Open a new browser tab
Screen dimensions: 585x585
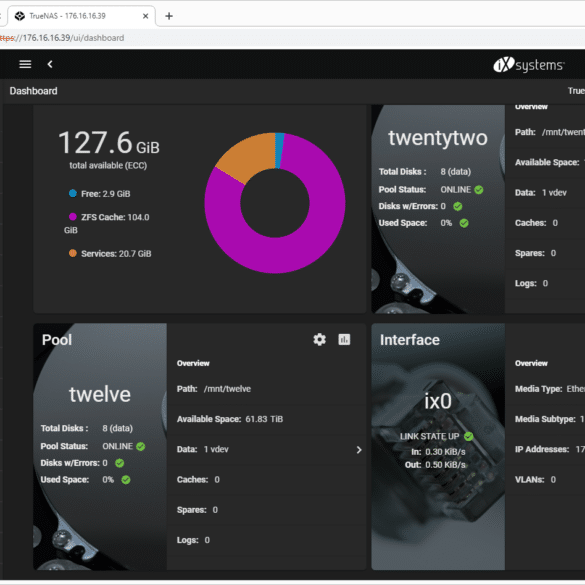point(169,16)
